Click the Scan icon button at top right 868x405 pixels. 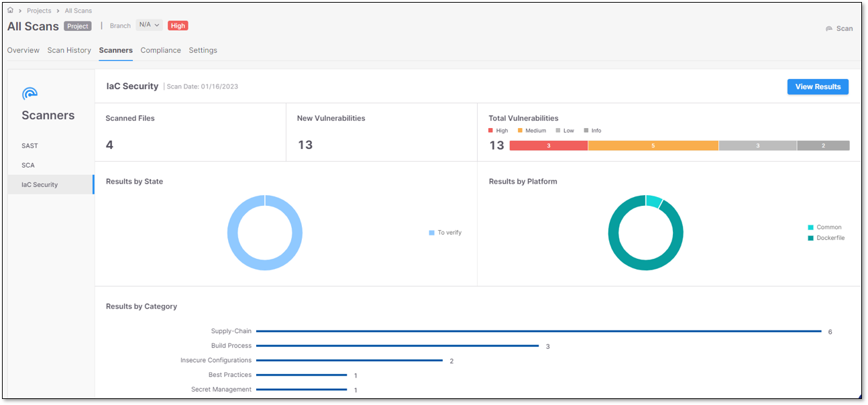839,28
